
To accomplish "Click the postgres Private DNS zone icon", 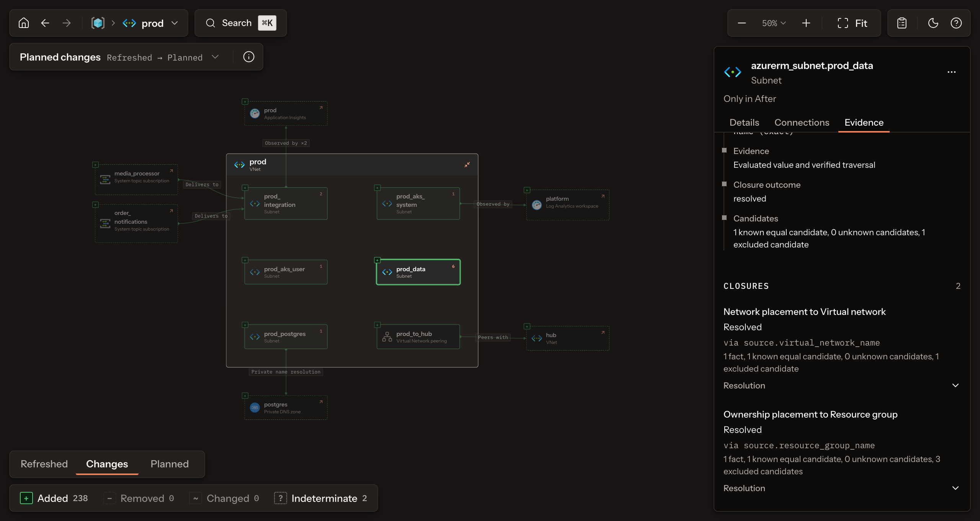I will 255,408.
